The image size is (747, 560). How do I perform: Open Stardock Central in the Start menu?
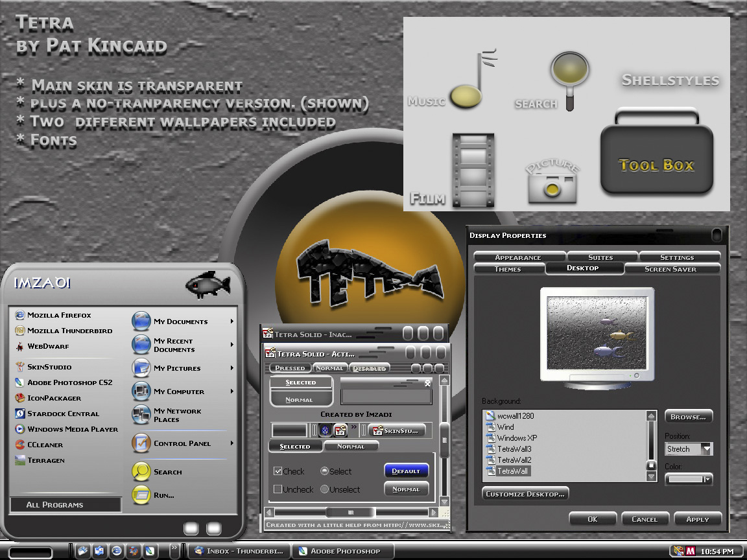57,414
